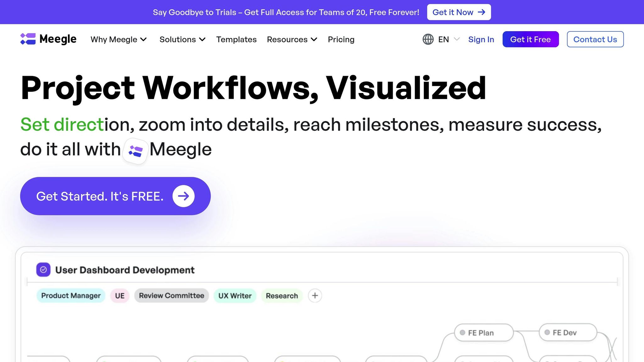Click the plus icon after the Research tag

point(315,296)
